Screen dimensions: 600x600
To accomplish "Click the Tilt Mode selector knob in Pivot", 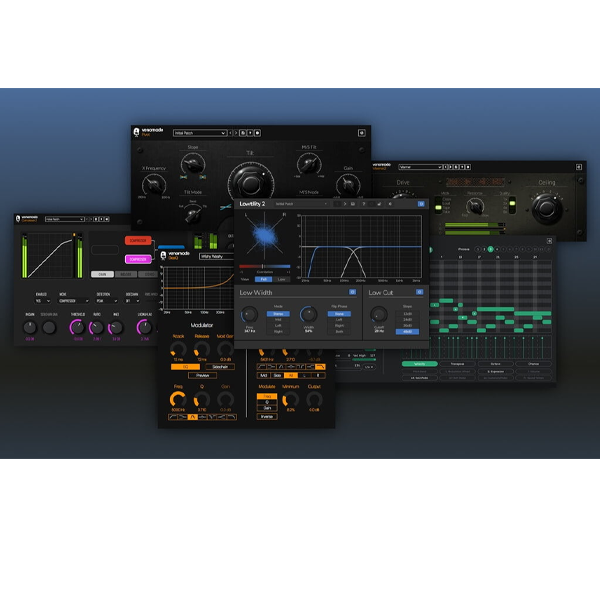I will 193,214.
